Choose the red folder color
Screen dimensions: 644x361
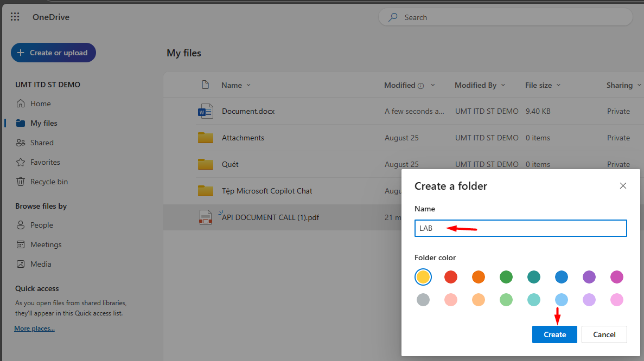click(451, 277)
